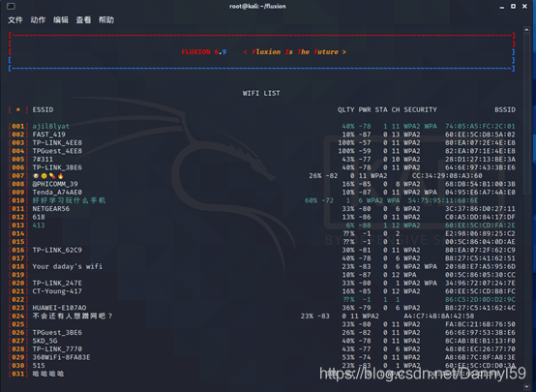Click row index [022]

click(x=18, y=300)
